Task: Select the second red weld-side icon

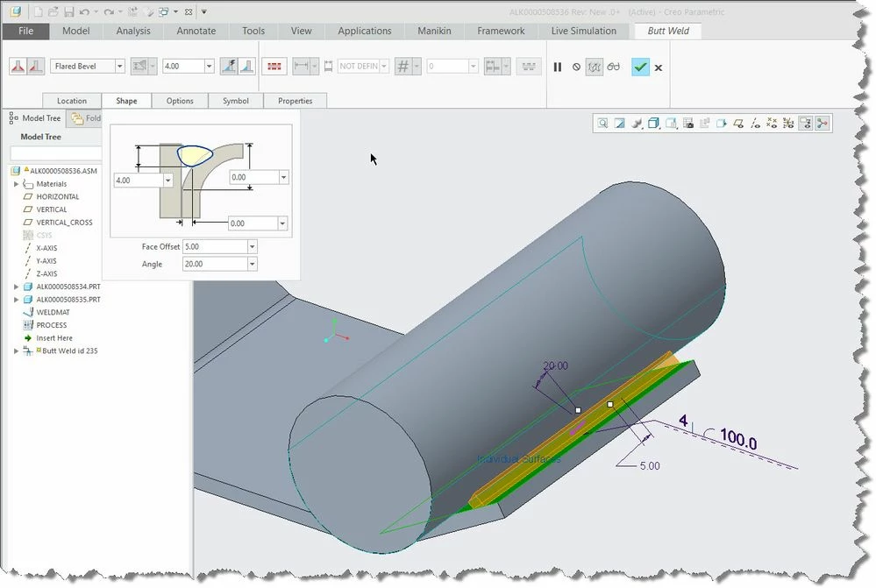Action: coord(35,67)
